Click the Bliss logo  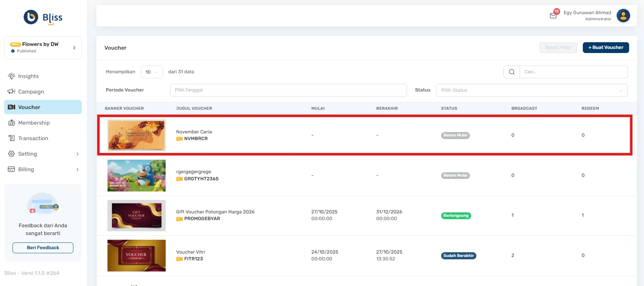[x=43, y=17]
